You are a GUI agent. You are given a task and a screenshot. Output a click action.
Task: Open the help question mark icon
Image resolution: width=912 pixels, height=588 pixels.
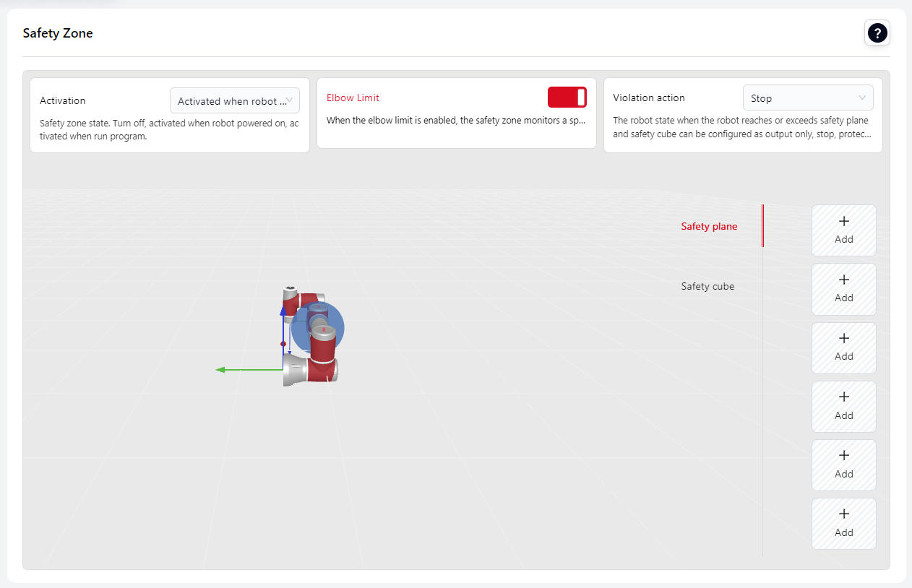click(x=877, y=33)
